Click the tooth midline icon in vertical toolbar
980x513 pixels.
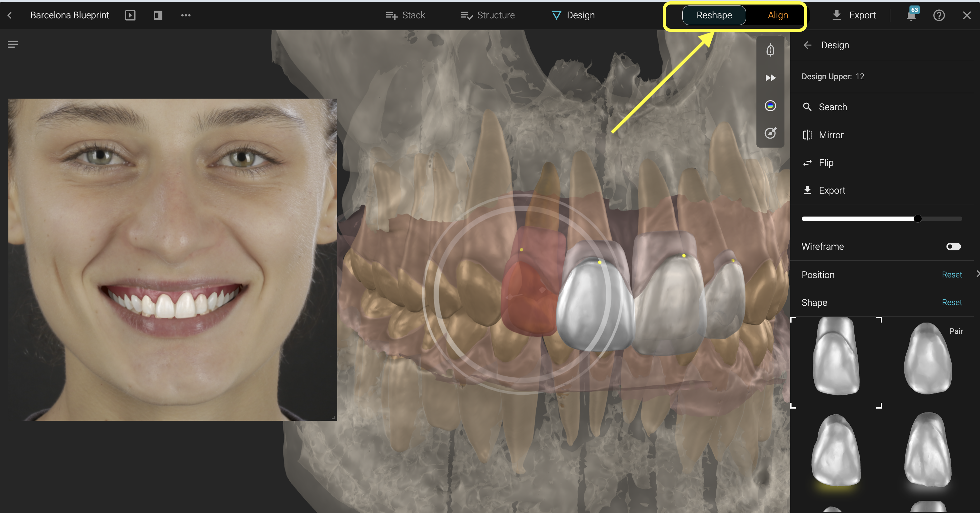770,50
